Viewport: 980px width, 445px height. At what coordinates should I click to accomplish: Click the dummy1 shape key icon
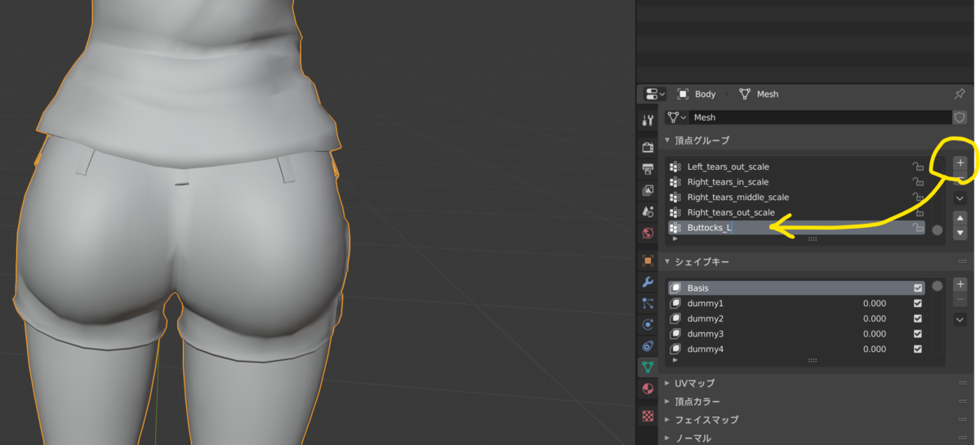tap(675, 303)
